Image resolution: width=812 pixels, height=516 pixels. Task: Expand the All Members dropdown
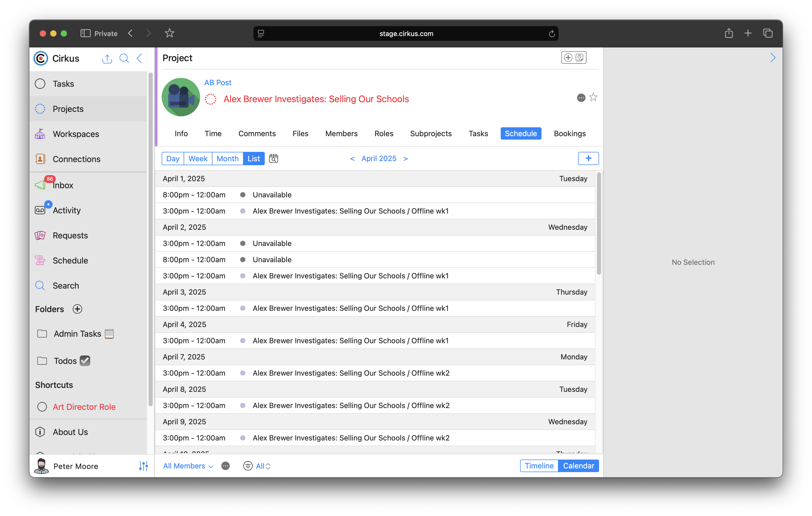click(188, 466)
